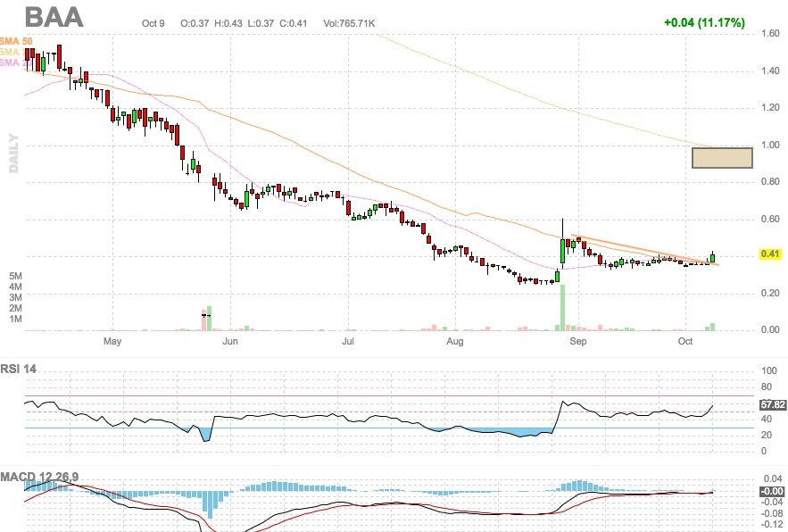Open the MACD 12,26,9 indicator label

point(52,478)
